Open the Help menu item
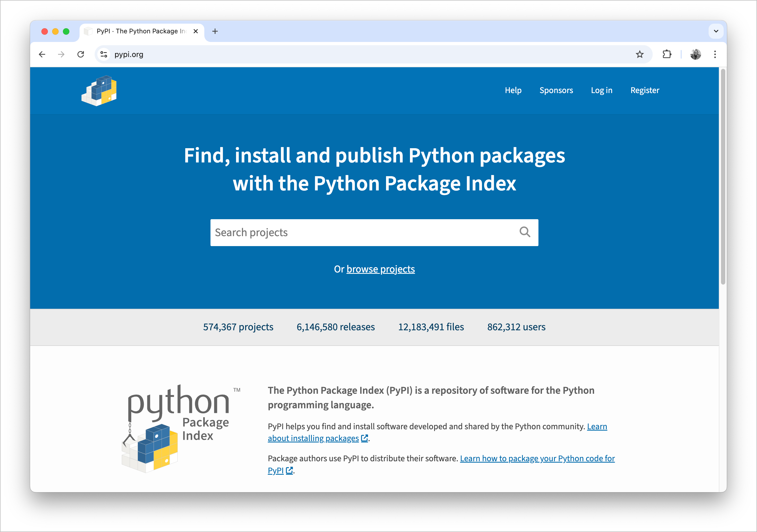The height and width of the screenshot is (532, 757). (513, 90)
